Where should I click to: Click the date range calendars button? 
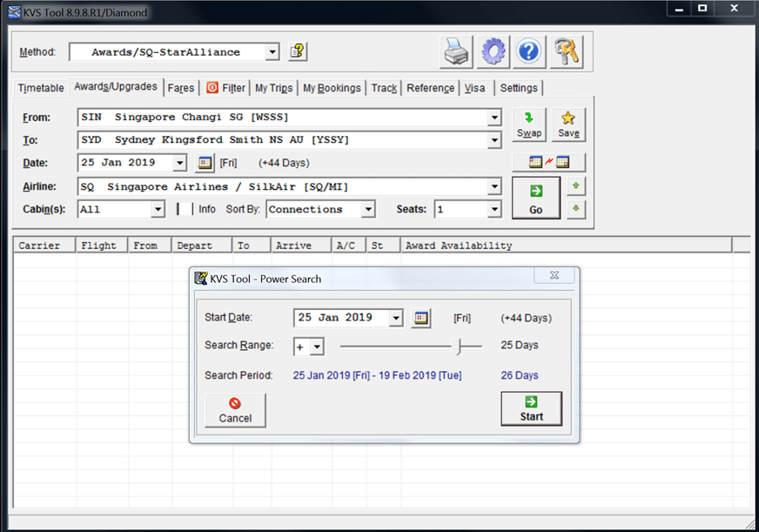point(549,162)
